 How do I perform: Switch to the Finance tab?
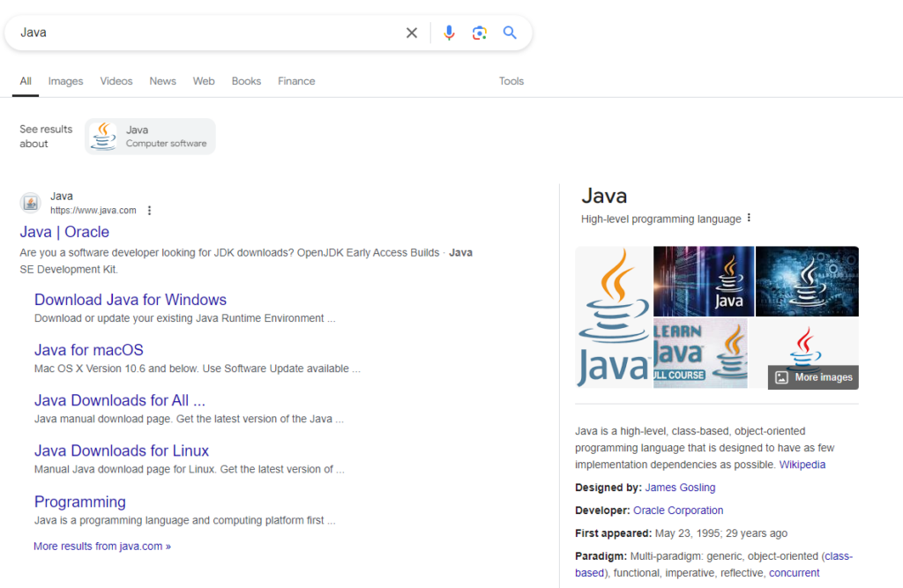click(x=296, y=81)
